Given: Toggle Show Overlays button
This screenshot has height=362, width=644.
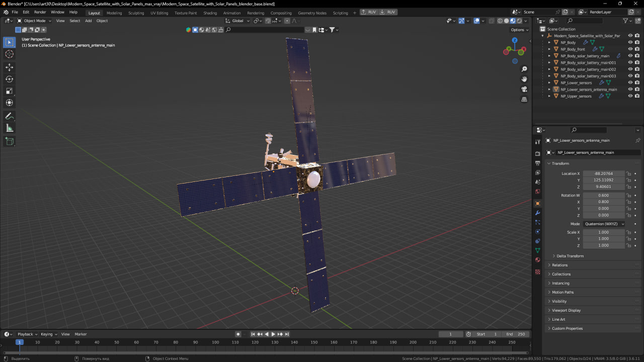Looking at the screenshot, I should point(476,21).
